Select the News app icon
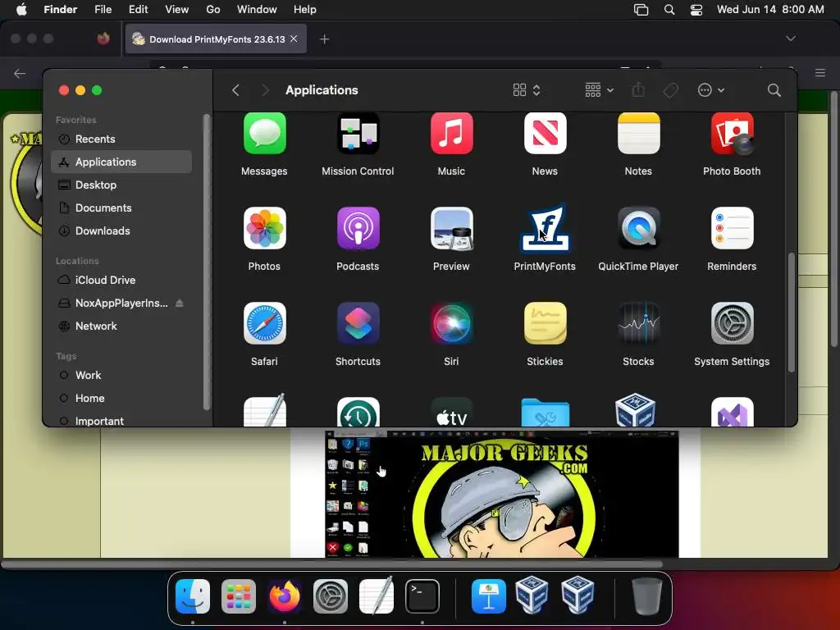Screen dimensions: 840x630 545,134
